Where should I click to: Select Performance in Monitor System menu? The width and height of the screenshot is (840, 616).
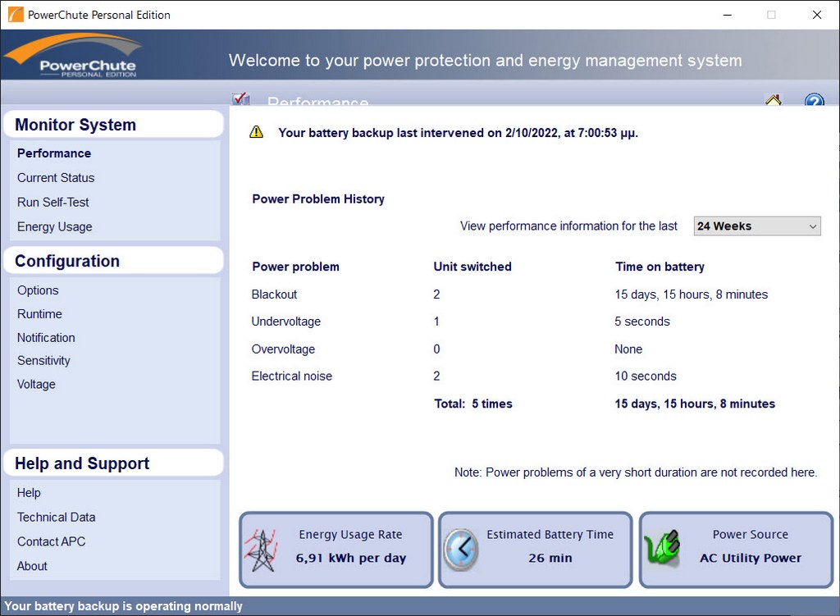pyautogui.click(x=54, y=153)
